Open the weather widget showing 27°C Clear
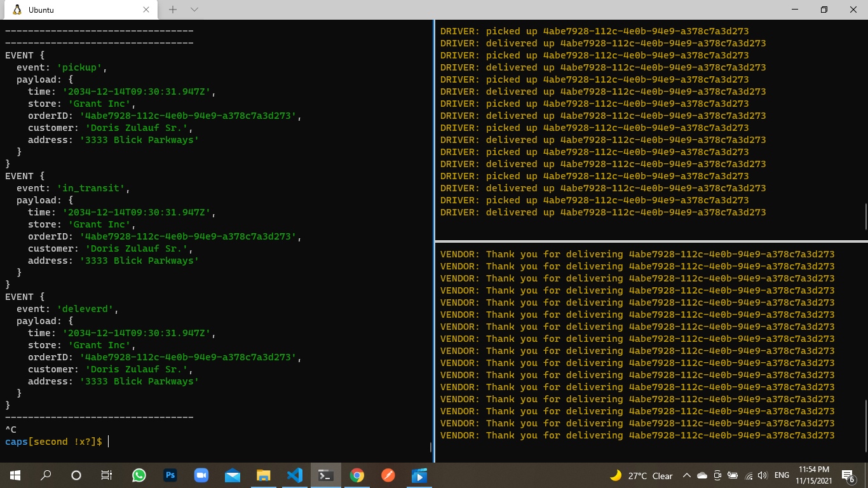This screenshot has height=488, width=868. [x=641, y=476]
